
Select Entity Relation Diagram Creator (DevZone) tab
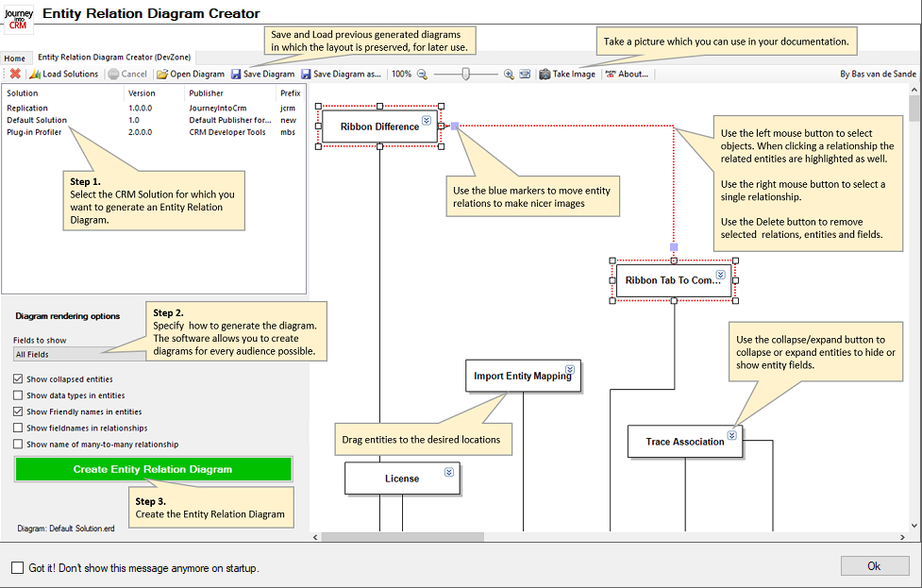pyautogui.click(x=114, y=57)
